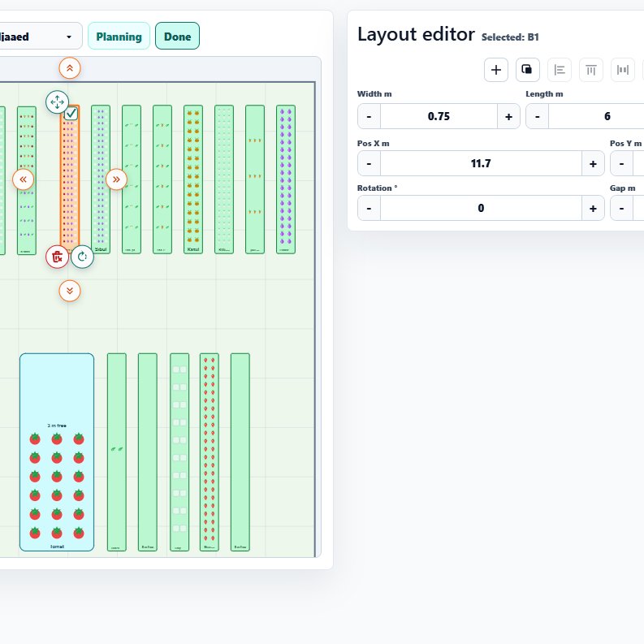The width and height of the screenshot is (644, 644).
Task: Open the dropdown ending in 'jaaed'
Action: pyautogui.click(x=41, y=37)
